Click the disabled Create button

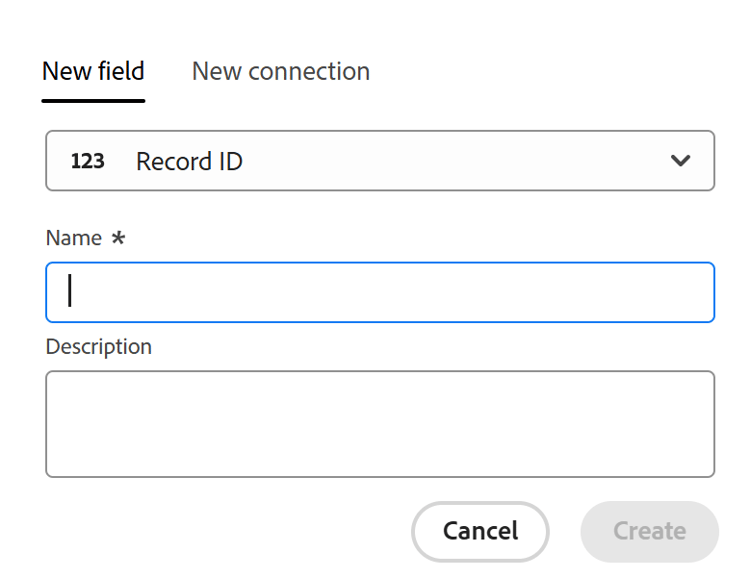point(649,531)
